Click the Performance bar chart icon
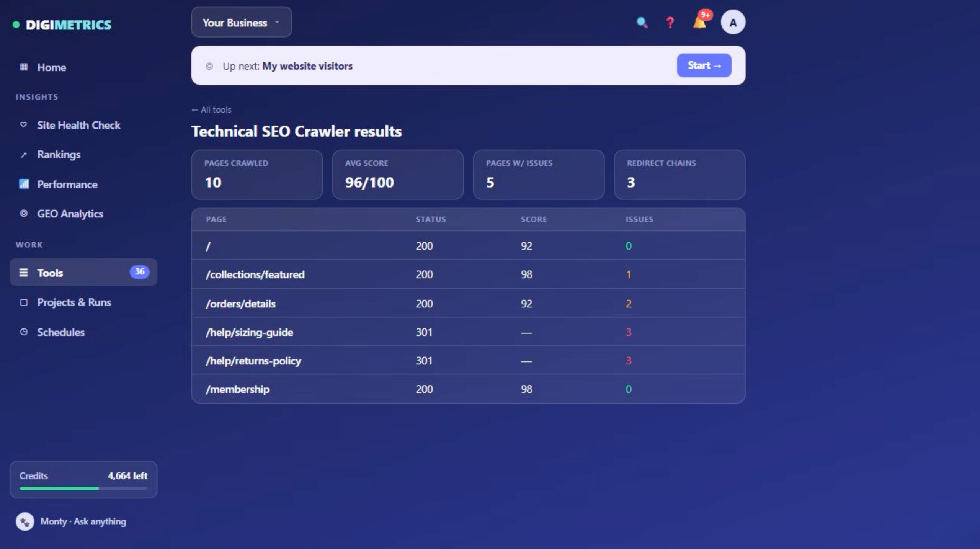 (24, 184)
